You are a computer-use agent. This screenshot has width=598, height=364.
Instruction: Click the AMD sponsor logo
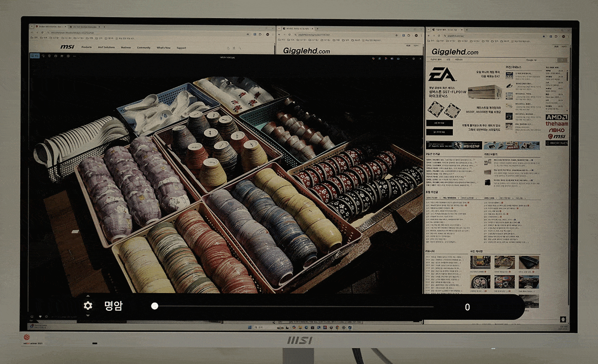click(556, 118)
